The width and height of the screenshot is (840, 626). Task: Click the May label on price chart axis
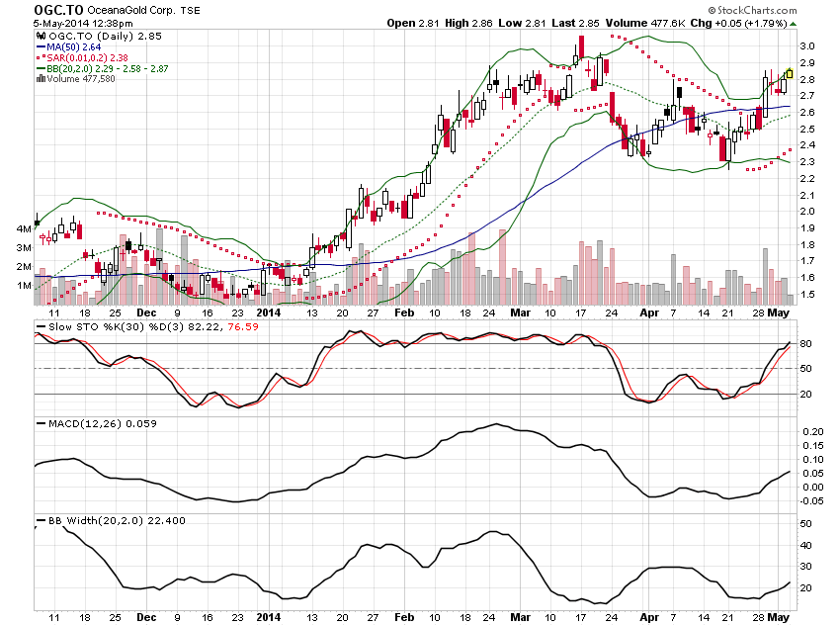(x=779, y=313)
